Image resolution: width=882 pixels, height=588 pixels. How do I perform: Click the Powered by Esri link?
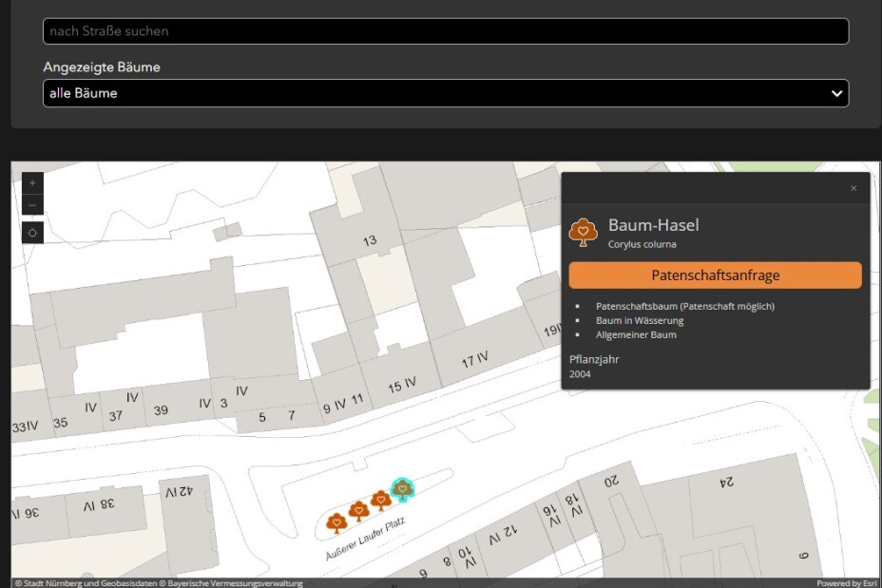[846, 582]
